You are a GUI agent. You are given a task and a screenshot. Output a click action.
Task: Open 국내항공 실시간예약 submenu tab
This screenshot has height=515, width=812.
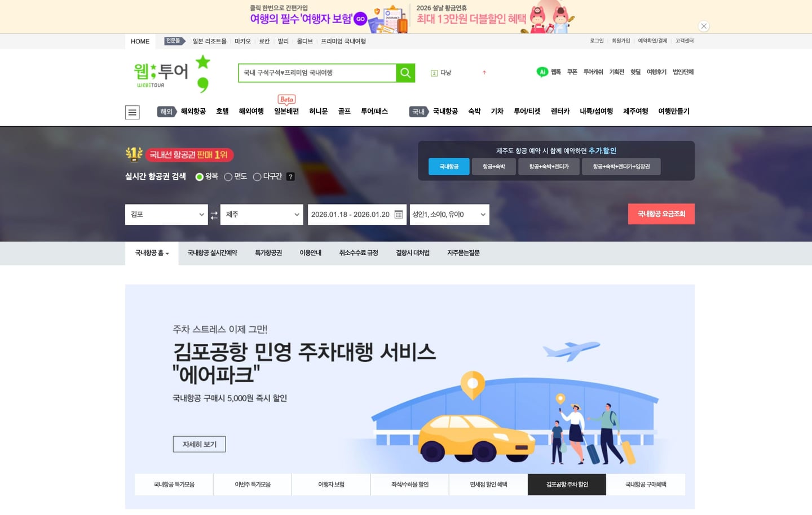213,253
